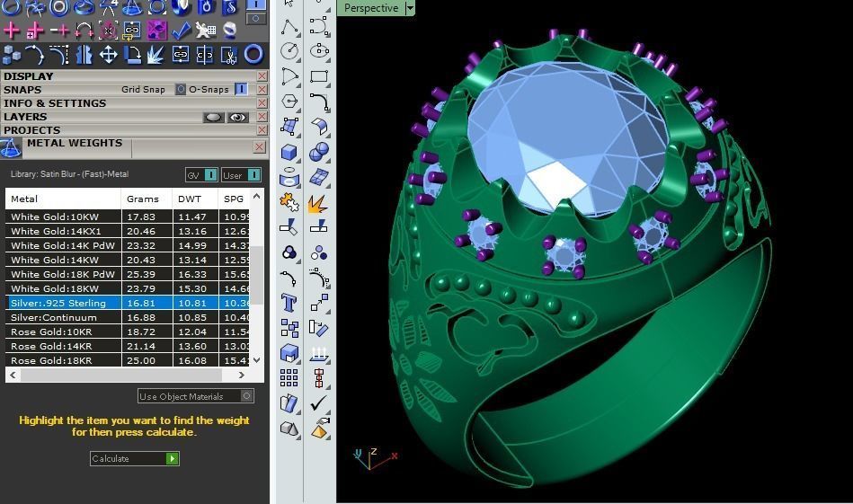Click the SPG column header
Image resolution: width=853 pixels, height=504 pixels.
point(234,199)
